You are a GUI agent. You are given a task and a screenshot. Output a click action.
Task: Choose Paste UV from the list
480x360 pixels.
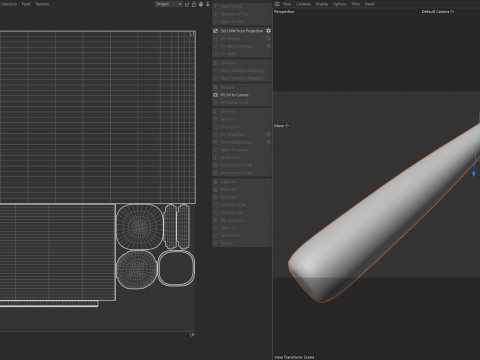[x=242, y=190]
